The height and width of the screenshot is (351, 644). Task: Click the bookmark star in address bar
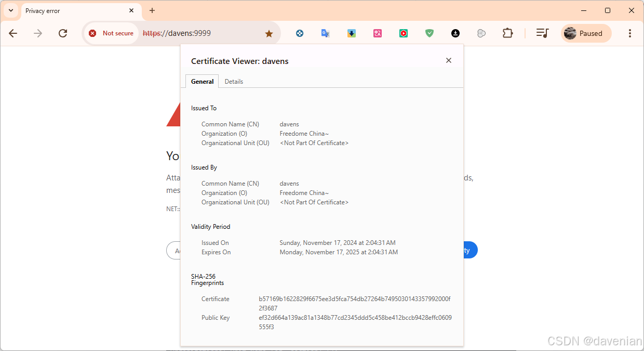pyautogui.click(x=269, y=33)
